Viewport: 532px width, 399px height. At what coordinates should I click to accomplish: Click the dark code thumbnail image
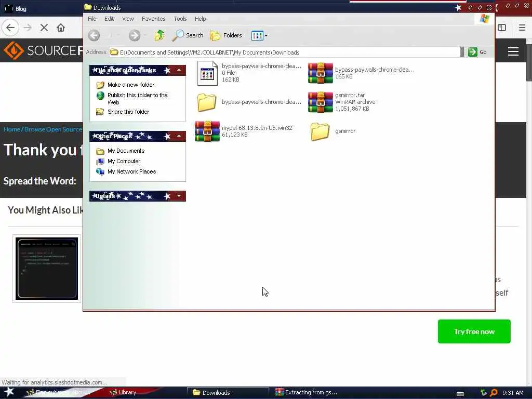click(47, 269)
